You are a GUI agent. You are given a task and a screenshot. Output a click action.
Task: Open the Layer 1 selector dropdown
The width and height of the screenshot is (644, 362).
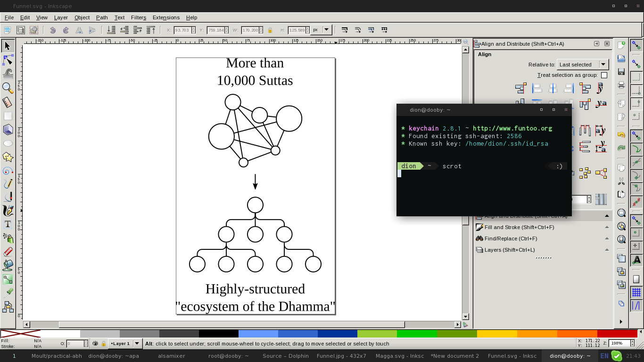pos(125,344)
